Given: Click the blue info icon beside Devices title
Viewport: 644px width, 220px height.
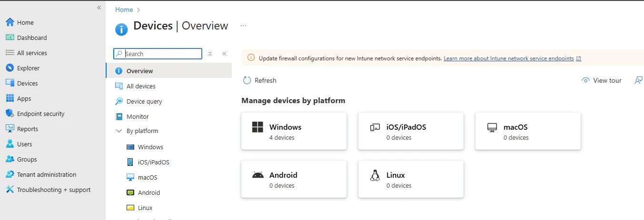Looking at the screenshot, I should point(121,29).
